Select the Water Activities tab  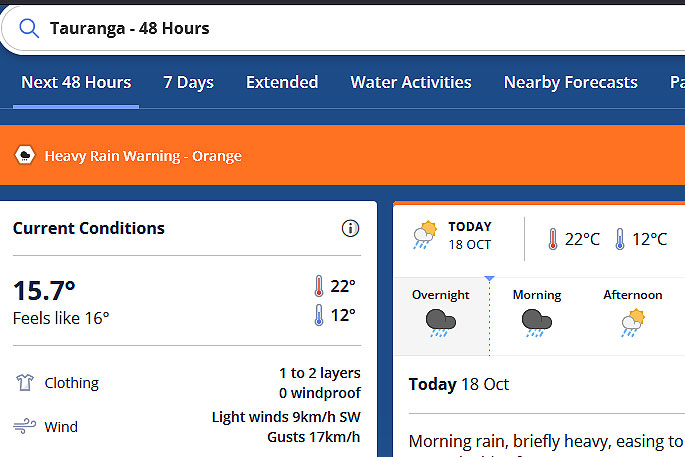click(x=411, y=82)
